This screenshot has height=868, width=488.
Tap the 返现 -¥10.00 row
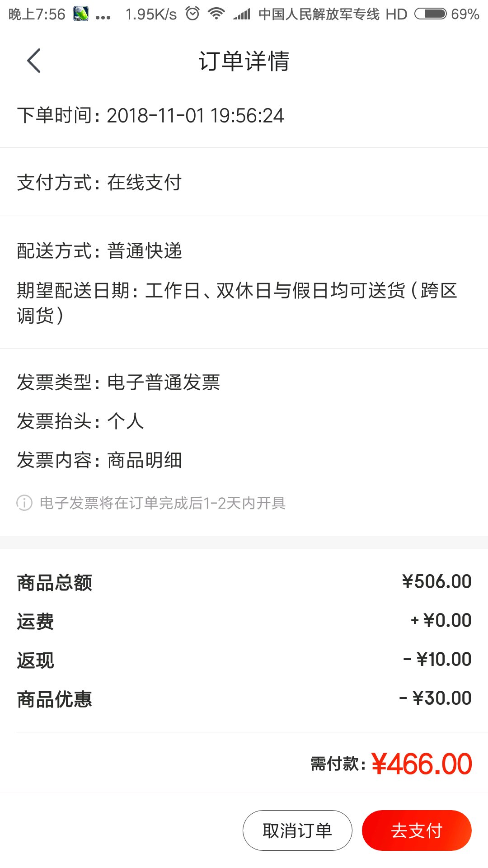(x=244, y=660)
